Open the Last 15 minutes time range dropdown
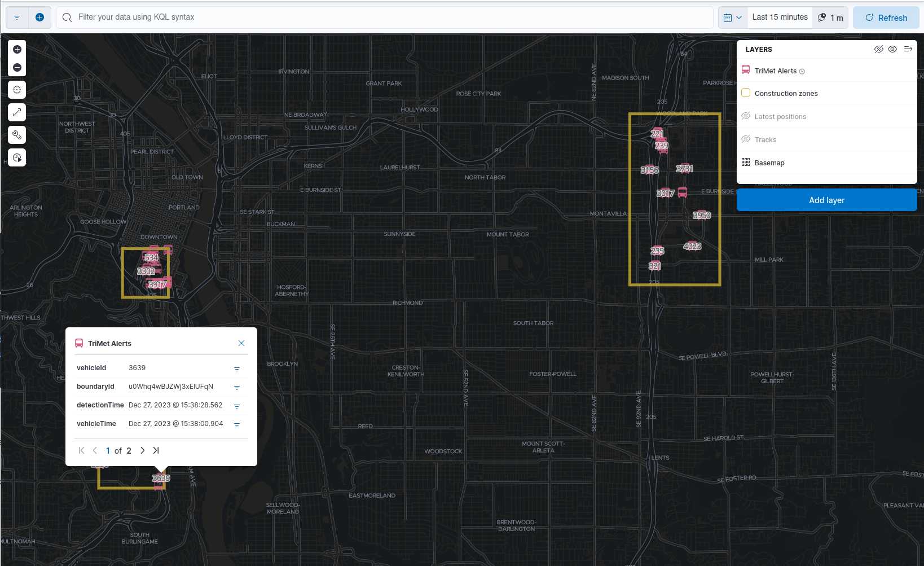This screenshot has height=566, width=924. click(x=780, y=17)
